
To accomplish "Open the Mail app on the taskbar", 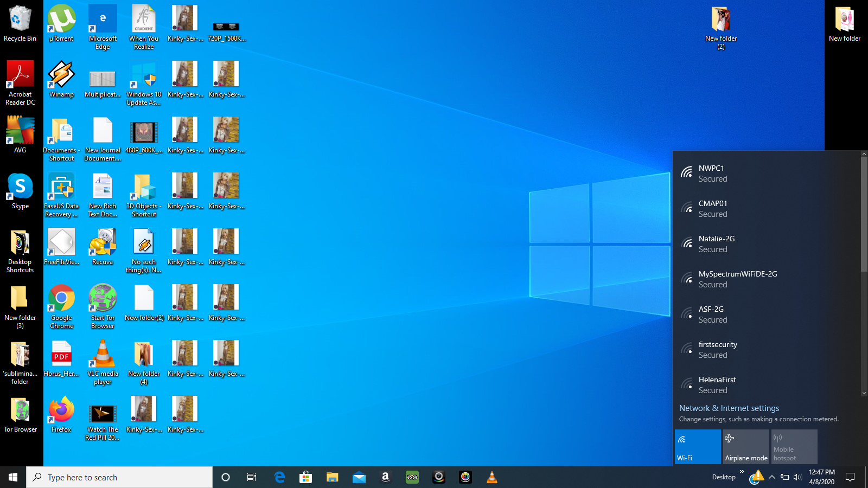I will click(359, 477).
